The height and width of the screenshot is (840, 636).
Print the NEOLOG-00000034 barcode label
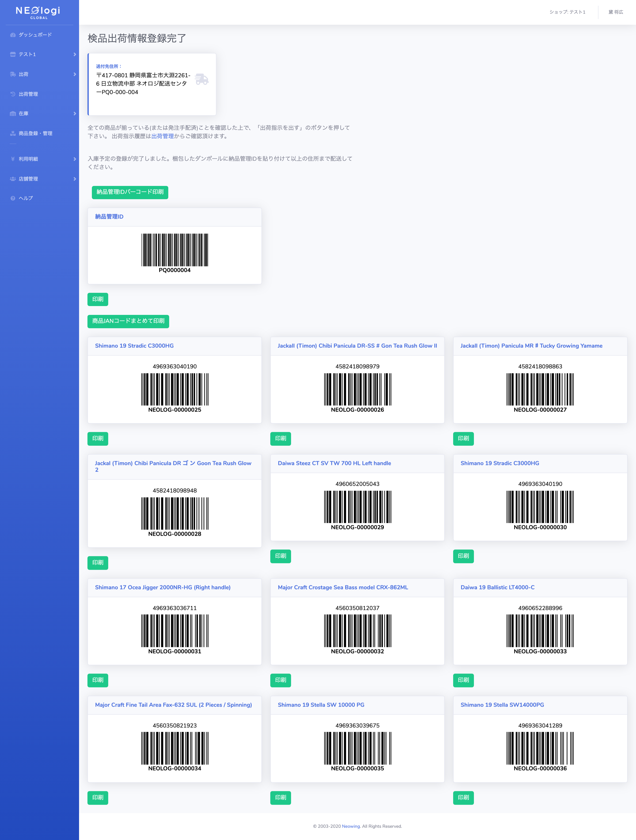click(x=98, y=797)
